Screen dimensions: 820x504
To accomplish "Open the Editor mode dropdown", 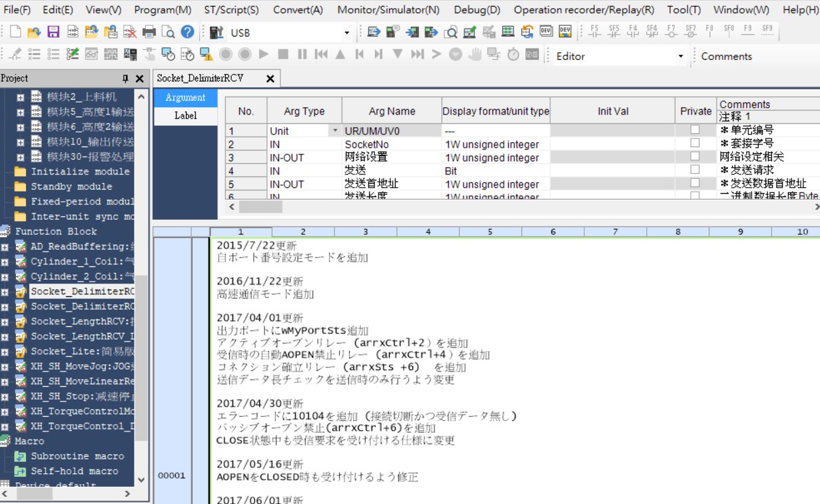I will click(x=680, y=57).
